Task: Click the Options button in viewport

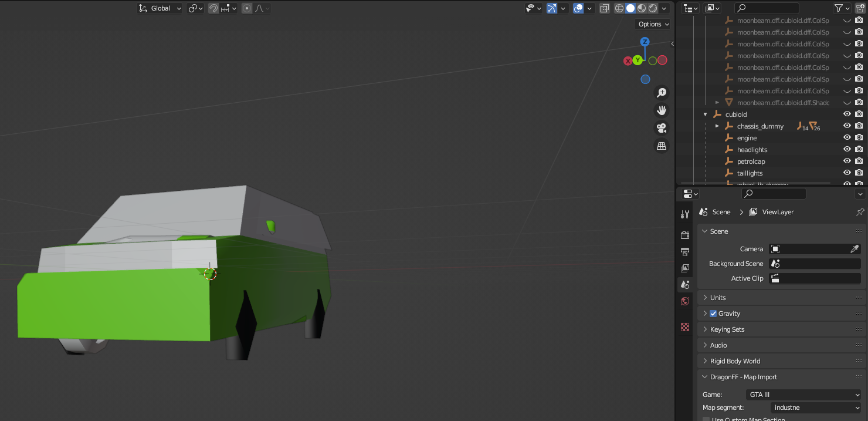Action: (653, 24)
